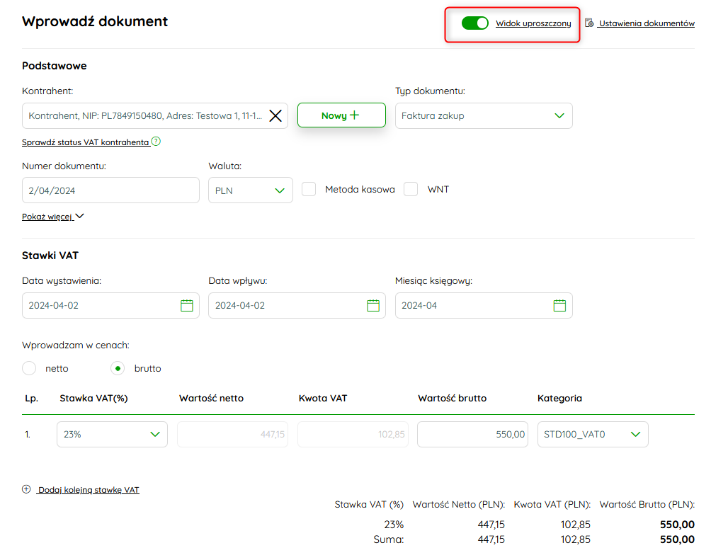Image resolution: width=728 pixels, height=560 pixels.
Task: Click the Wprowadź dokument heading
Action: pyautogui.click(x=95, y=21)
